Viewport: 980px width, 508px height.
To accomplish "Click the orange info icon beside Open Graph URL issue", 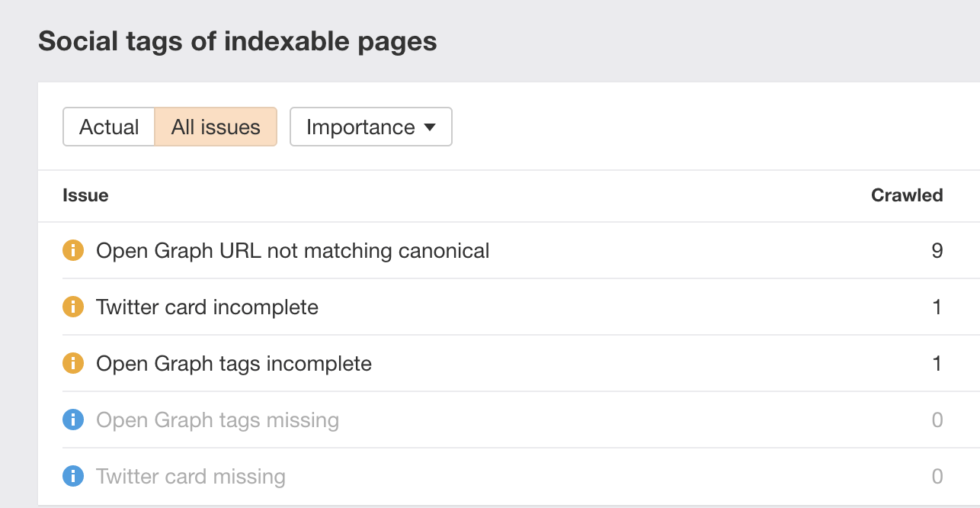I will (72, 250).
